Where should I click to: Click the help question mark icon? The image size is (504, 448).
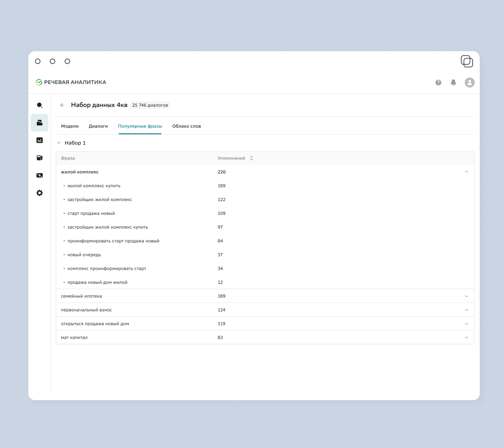[438, 83]
